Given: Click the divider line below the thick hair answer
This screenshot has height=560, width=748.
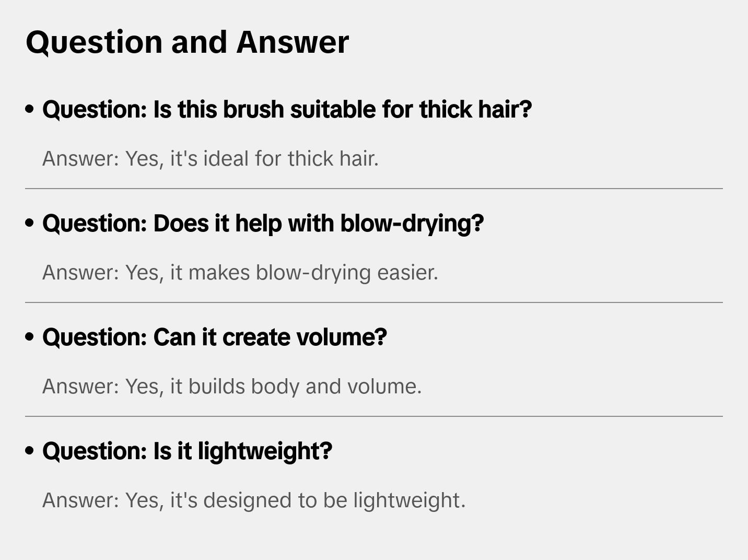Looking at the screenshot, I should pos(374,189).
